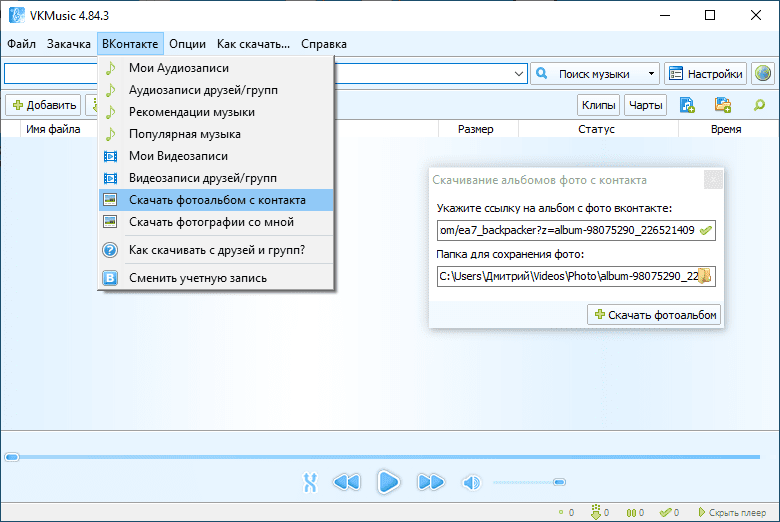Go to previous track
Viewport: 780px width, 522px height.
(x=347, y=482)
